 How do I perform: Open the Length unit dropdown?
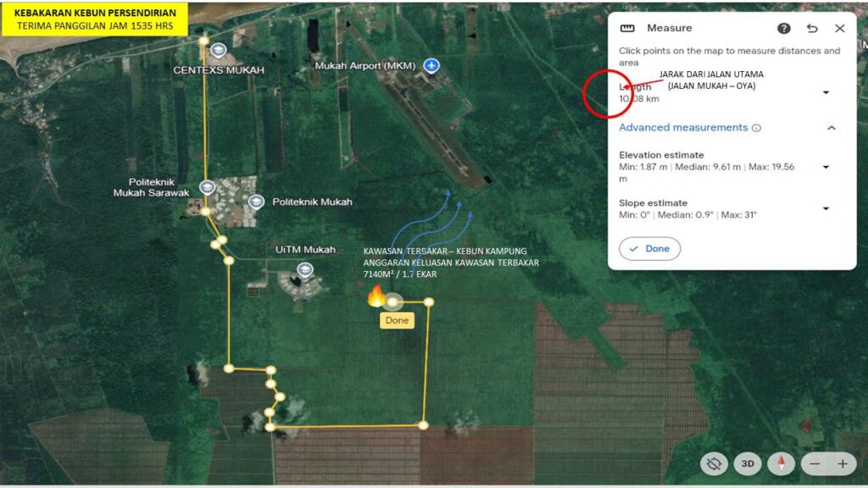coord(826,92)
